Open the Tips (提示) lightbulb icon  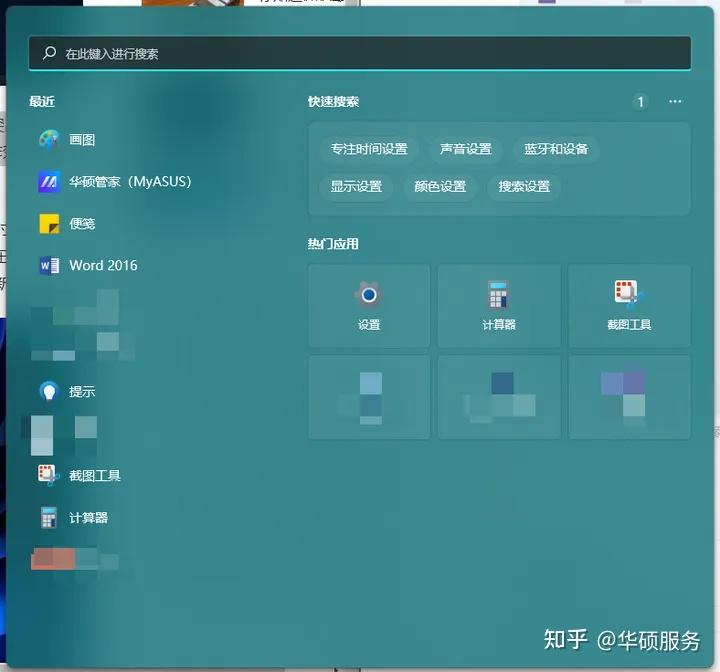tap(49, 391)
